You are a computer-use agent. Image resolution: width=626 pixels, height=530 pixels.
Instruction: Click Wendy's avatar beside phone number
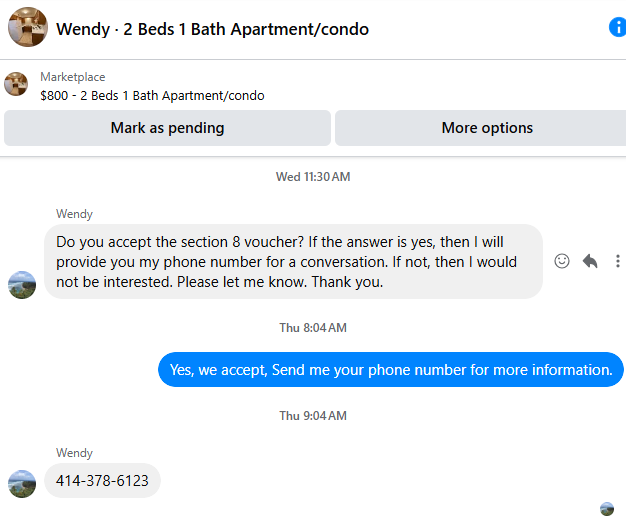[x=22, y=484]
